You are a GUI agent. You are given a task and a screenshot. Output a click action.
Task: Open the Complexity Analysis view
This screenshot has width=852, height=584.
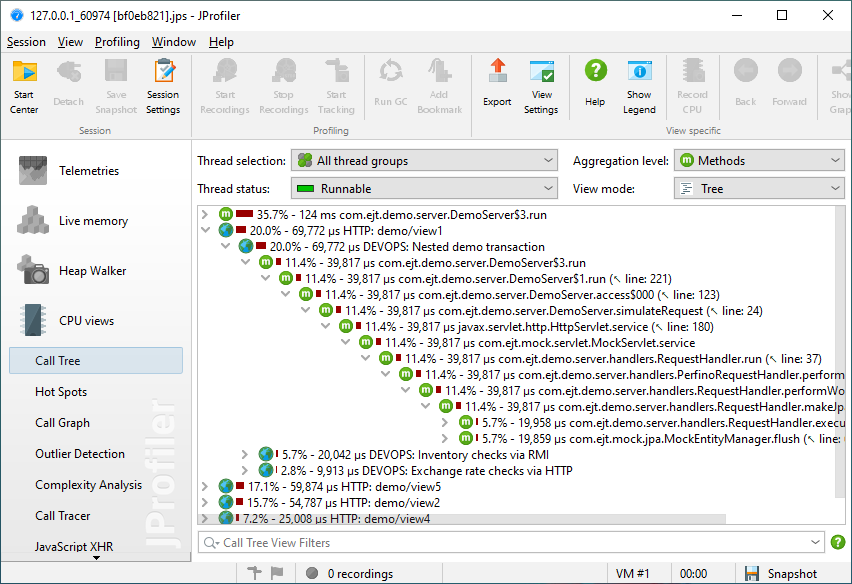click(89, 485)
